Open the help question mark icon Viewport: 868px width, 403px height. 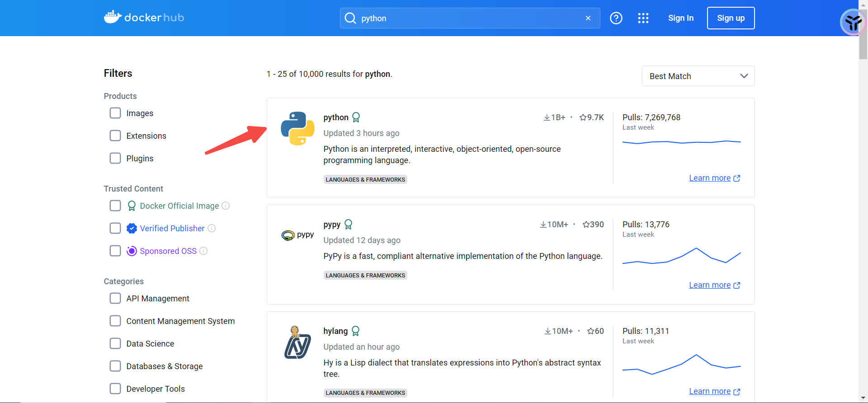(616, 18)
